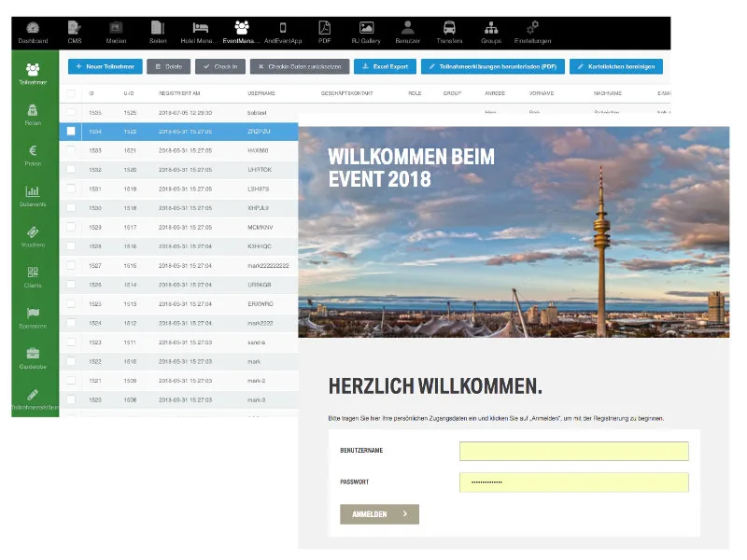The width and height of the screenshot is (747, 560).
Task: Click the Excel Export button
Action: pyautogui.click(x=385, y=66)
